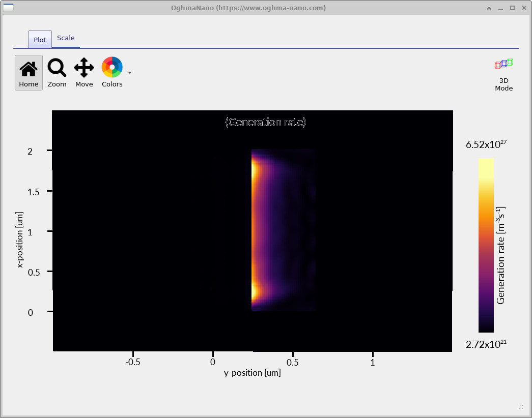Viewport: 532px width, 418px height.
Task: Click the x-axis tick label 1.5
Action: (33, 192)
